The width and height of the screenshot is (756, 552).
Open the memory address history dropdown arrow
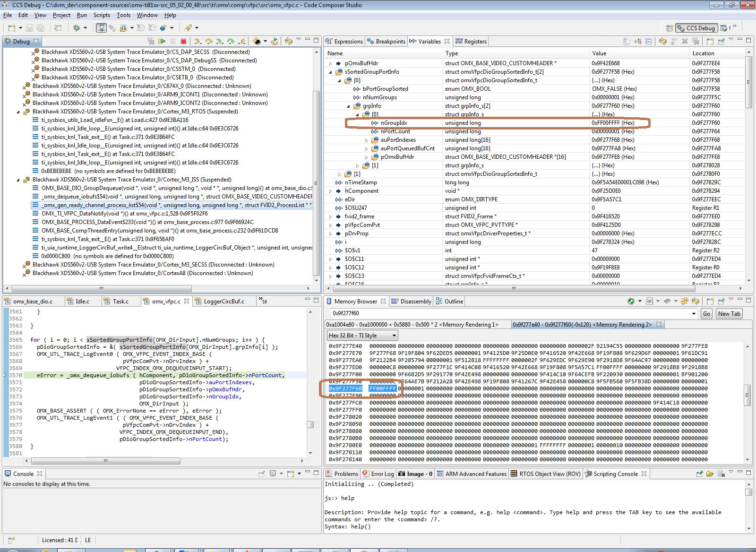(x=694, y=314)
